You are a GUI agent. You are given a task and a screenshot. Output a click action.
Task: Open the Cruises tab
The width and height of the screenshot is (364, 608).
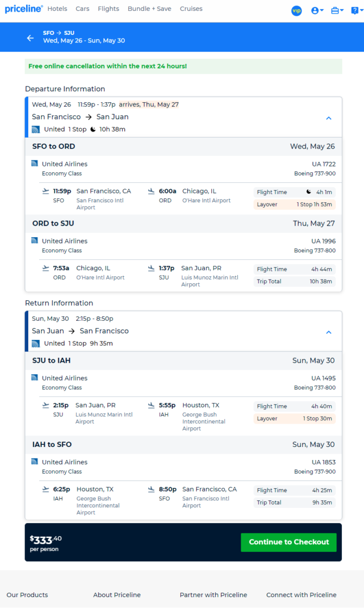pyautogui.click(x=191, y=9)
